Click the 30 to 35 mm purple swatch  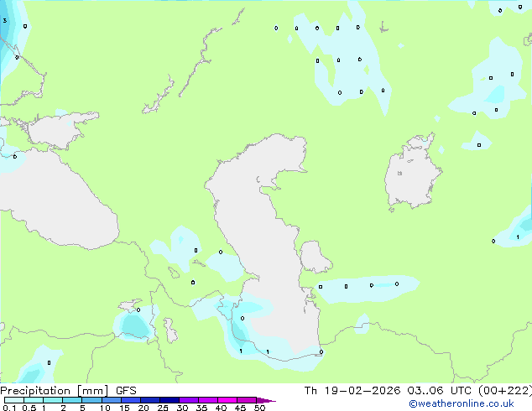click(x=189, y=400)
